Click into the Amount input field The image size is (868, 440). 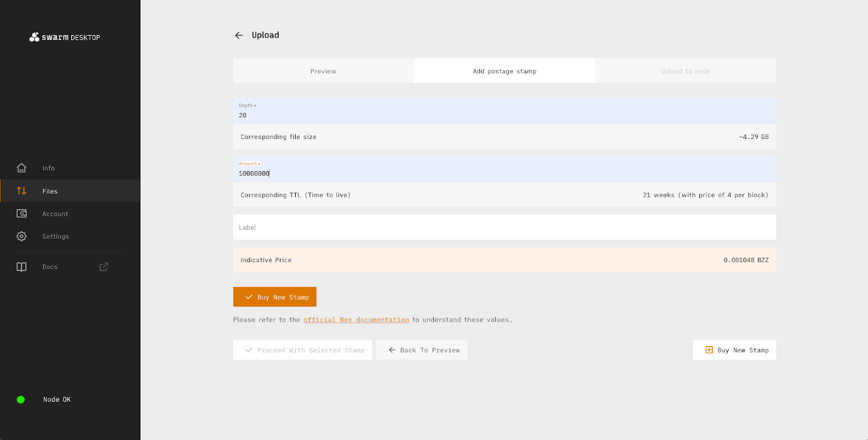505,173
